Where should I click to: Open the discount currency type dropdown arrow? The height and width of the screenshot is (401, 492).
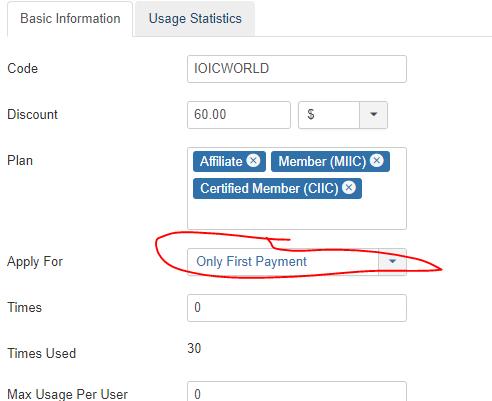[x=373, y=115]
